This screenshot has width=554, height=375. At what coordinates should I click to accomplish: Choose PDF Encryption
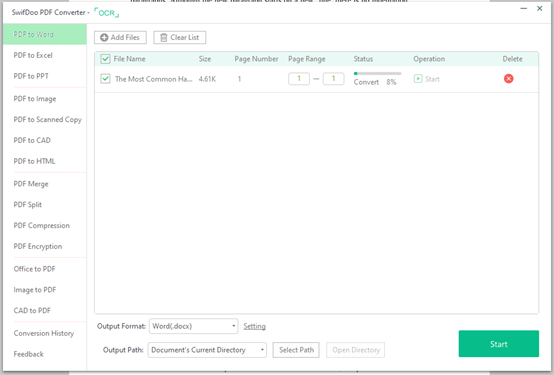(37, 246)
